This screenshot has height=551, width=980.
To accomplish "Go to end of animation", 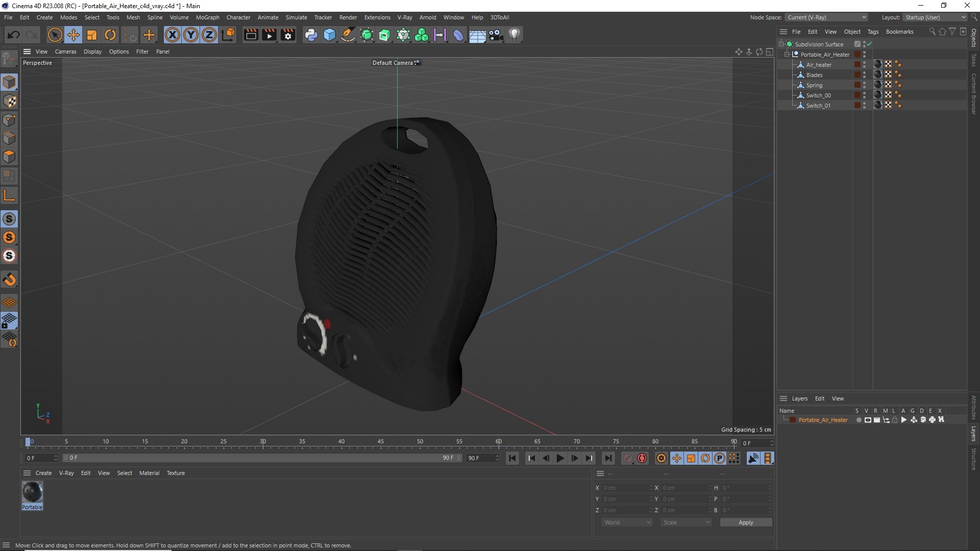I will (x=608, y=458).
